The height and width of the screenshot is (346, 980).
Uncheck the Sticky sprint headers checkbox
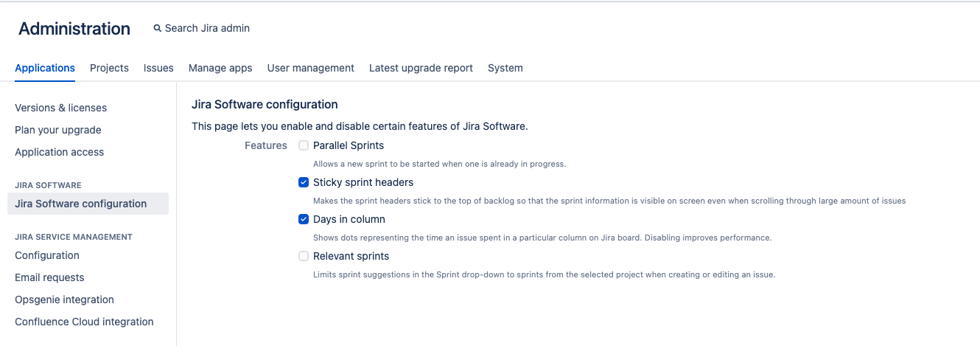[304, 182]
